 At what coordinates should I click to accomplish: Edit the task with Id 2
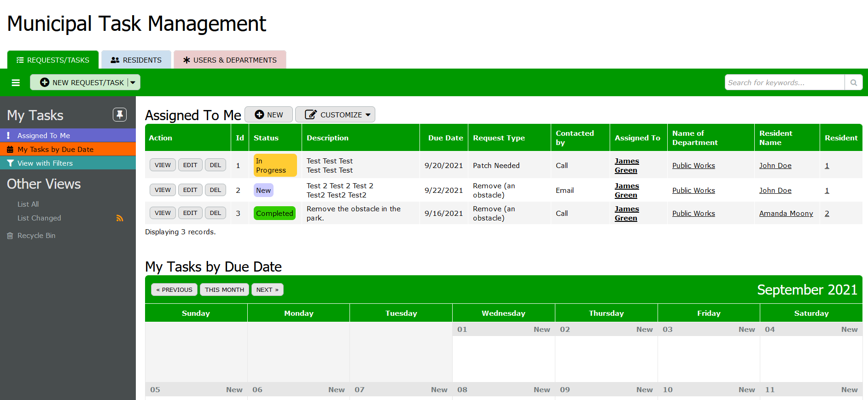click(x=190, y=190)
